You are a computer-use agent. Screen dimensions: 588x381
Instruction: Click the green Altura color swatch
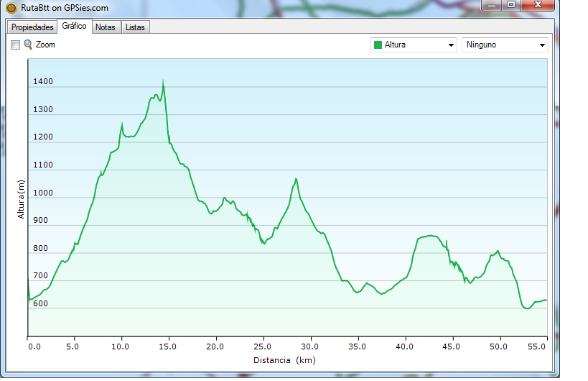click(378, 45)
